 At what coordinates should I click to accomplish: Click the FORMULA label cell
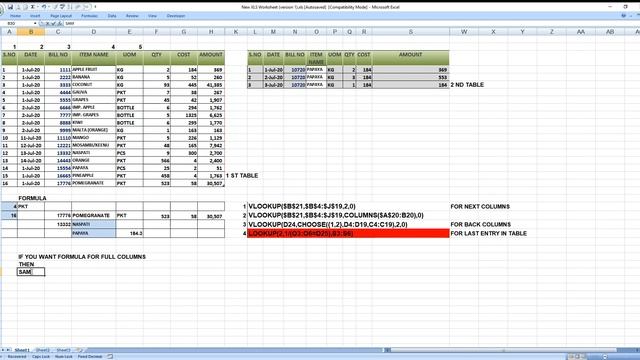point(32,198)
